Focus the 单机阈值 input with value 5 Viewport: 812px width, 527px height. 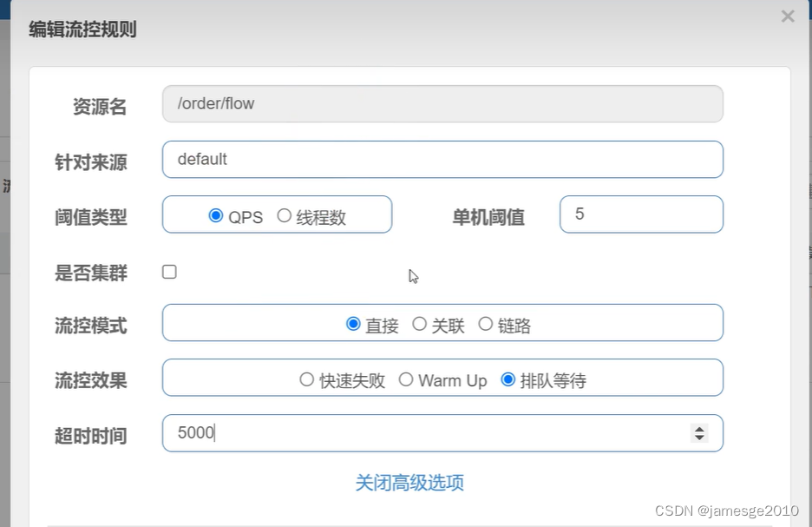641,214
